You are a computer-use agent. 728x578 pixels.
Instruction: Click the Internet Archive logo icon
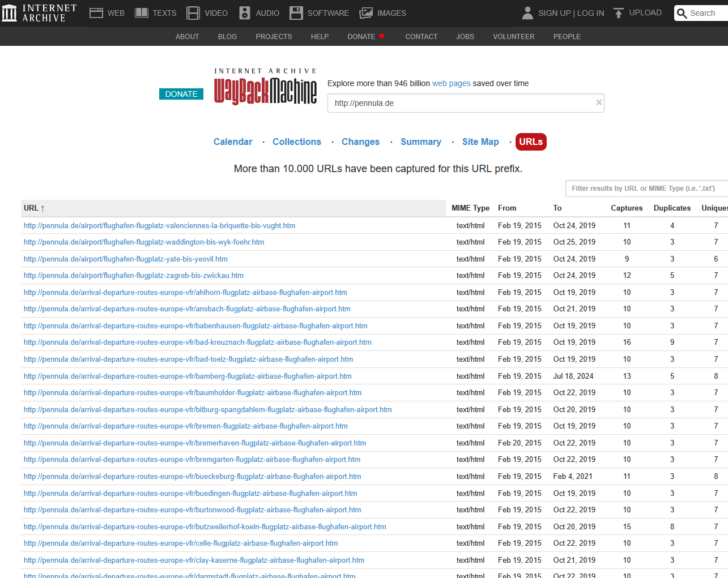point(9,13)
